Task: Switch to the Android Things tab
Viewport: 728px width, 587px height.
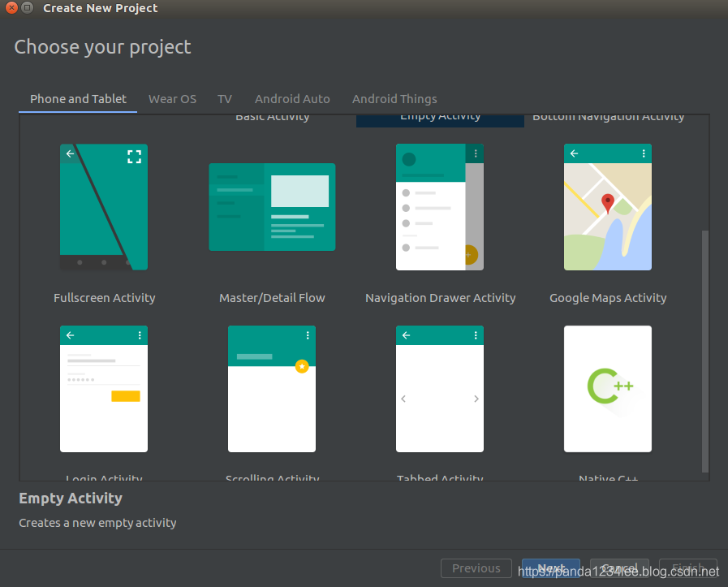Action: [394, 99]
